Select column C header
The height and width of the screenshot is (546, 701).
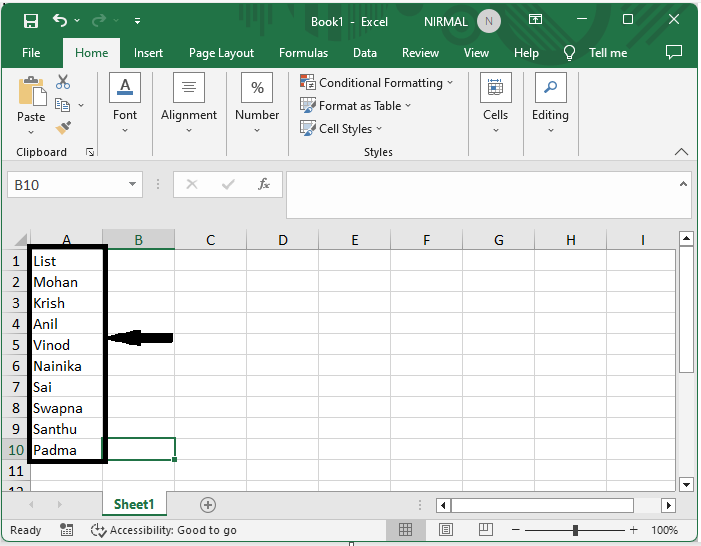(x=211, y=240)
